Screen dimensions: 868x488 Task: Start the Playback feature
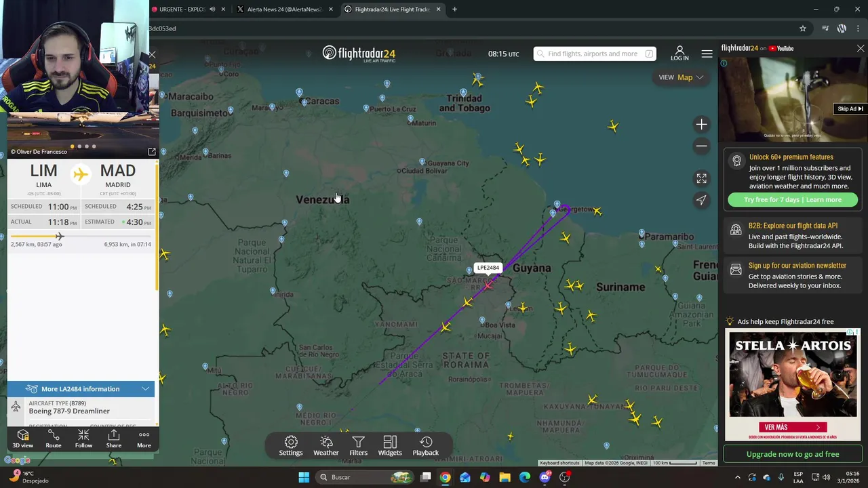tap(426, 446)
